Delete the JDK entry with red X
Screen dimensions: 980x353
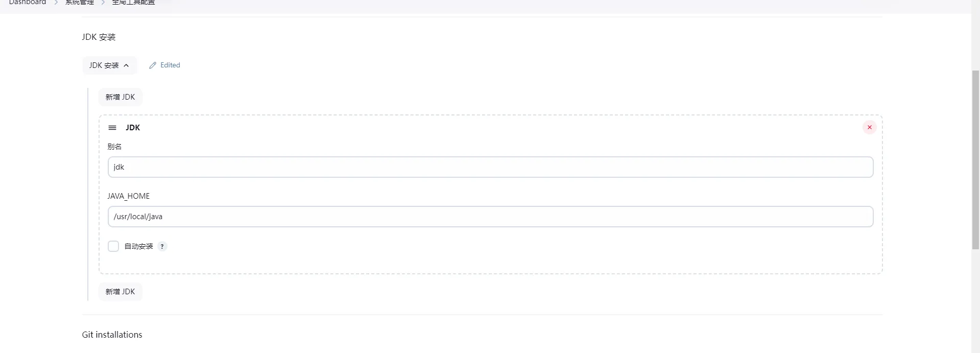point(869,127)
